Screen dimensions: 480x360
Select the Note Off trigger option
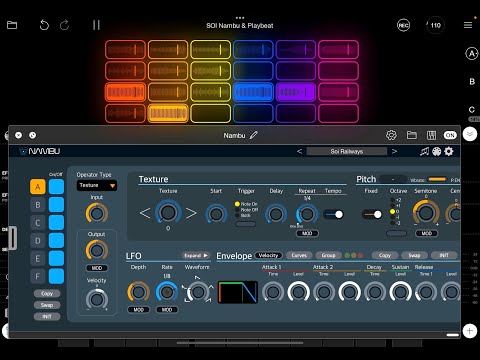click(x=246, y=210)
